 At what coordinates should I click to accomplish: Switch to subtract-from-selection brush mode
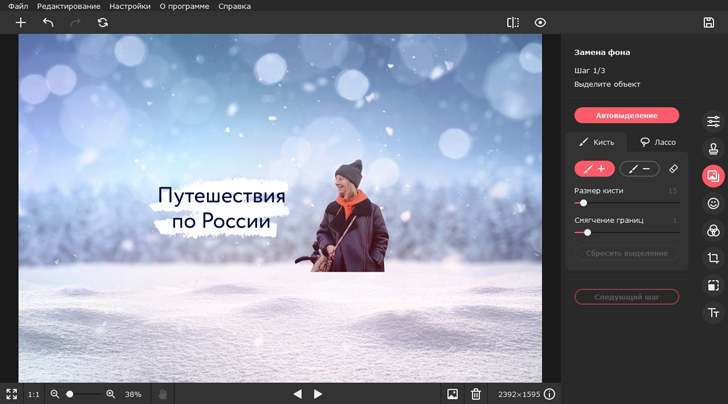pyautogui.click(x=640, y=169)
